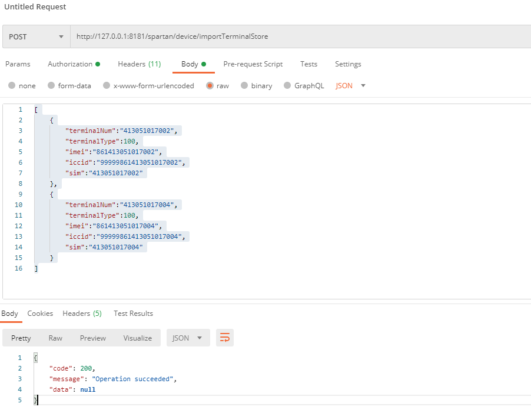Choose the x-www-form-urlencoded radio option

coord(107,86)
